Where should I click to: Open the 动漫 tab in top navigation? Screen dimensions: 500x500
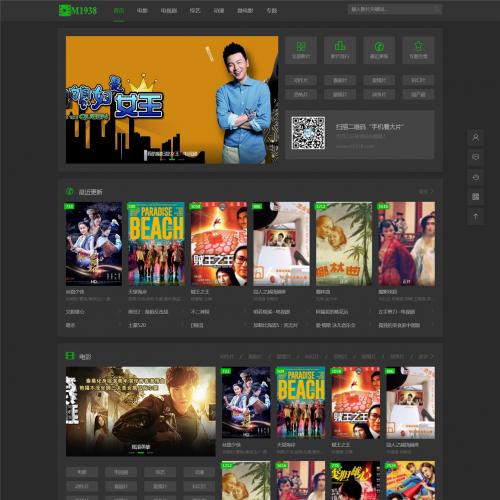[219, 11]
